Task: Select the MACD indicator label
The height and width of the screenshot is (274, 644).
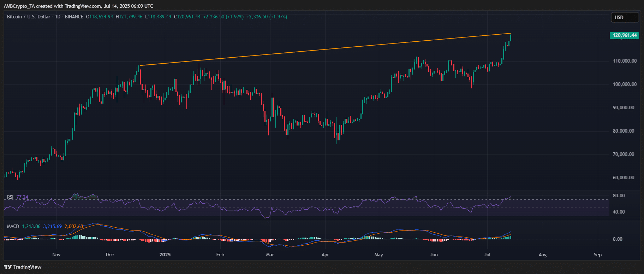Action: (13, 226)
